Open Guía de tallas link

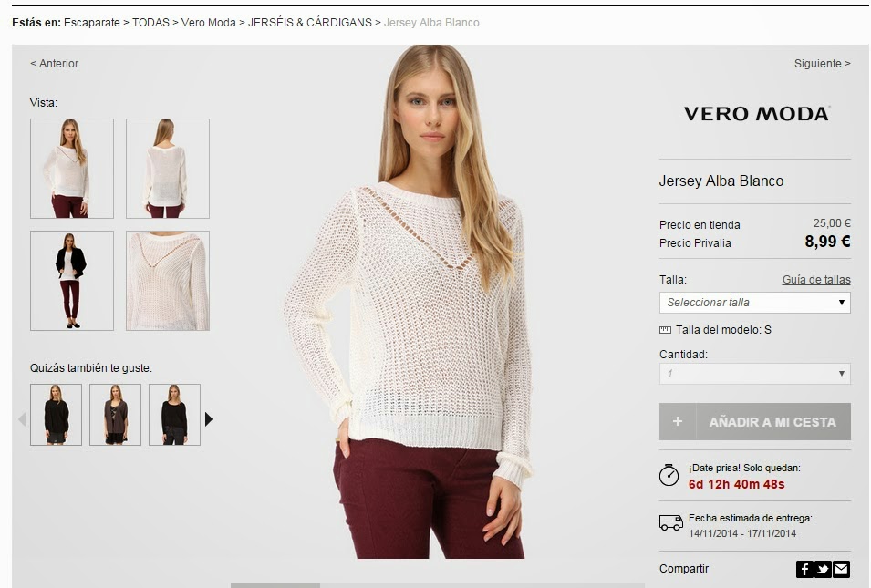pos(816,280)
